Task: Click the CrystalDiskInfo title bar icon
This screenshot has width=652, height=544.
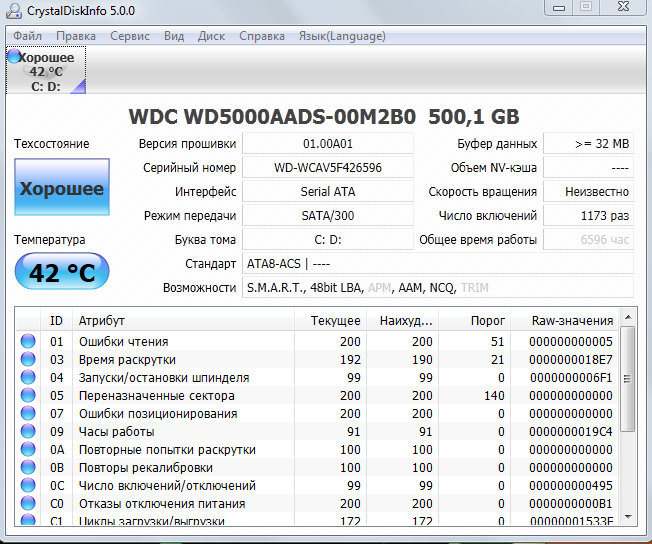Action: click(13, 10)
